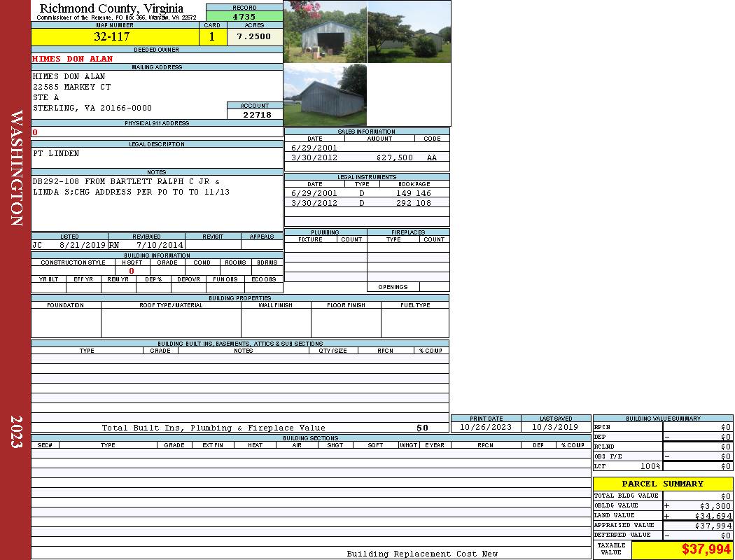Image resolution: width=735 pixels, height=560 pixels.
Task: Open the top-left barn photo with open door
Action: 325,31
